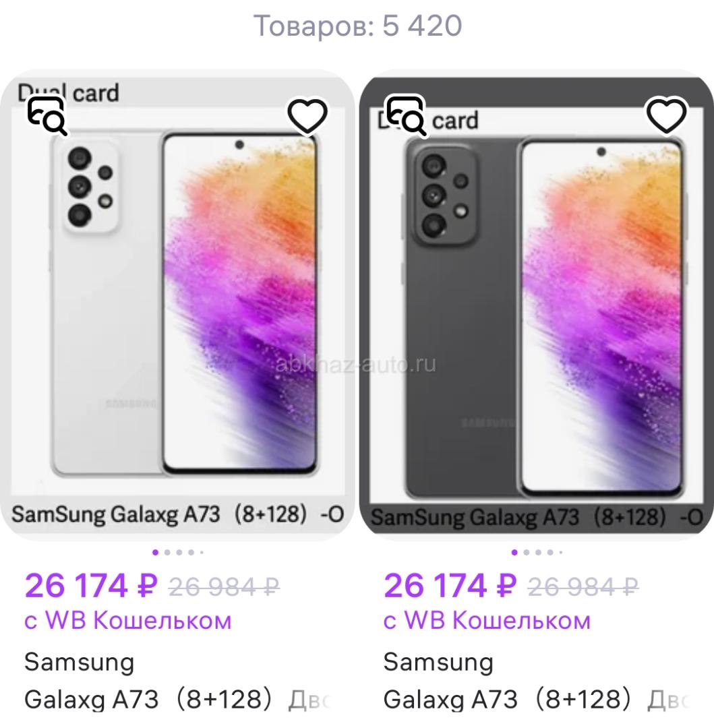Open right Samsung Galaxg A73 (8+128) title
The height and width of the screenshot is (728, 714).
tap(536, 681)
